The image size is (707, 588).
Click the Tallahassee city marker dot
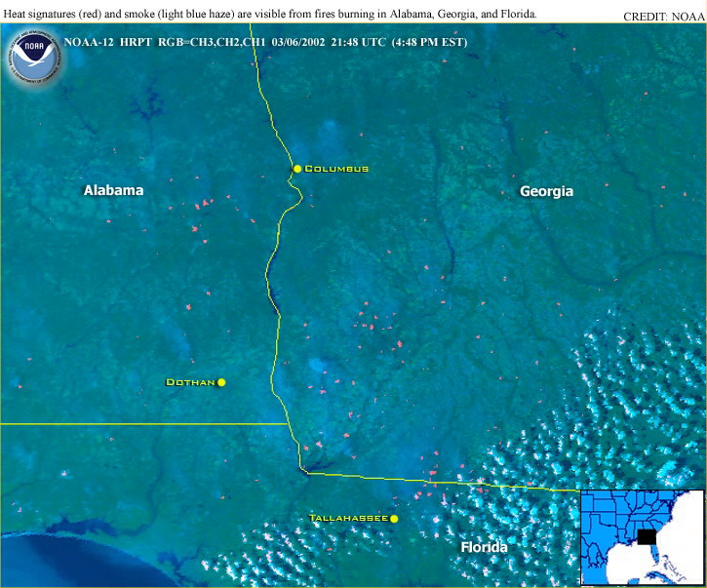pyautogui.click(x=394, y=519)
